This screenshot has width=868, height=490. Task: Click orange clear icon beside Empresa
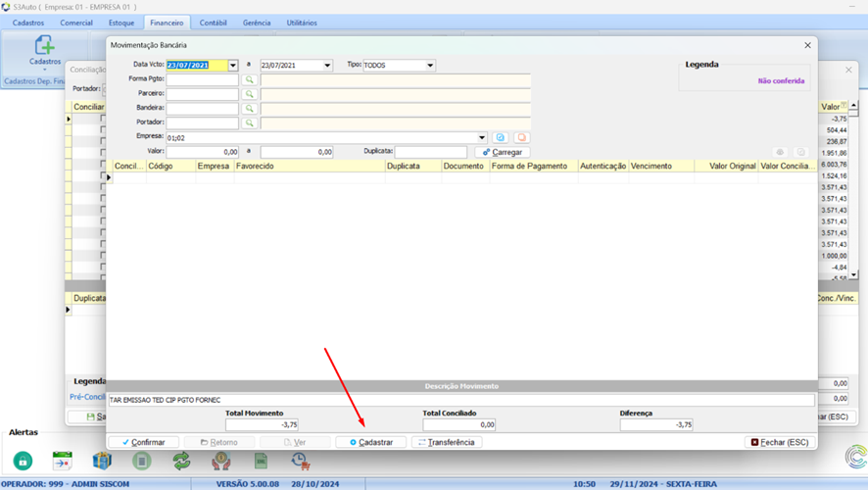coord(521,138)
